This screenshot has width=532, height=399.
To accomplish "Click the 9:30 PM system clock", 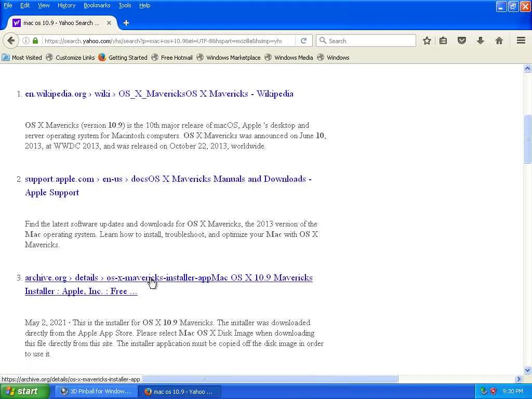I will (513, 391).
